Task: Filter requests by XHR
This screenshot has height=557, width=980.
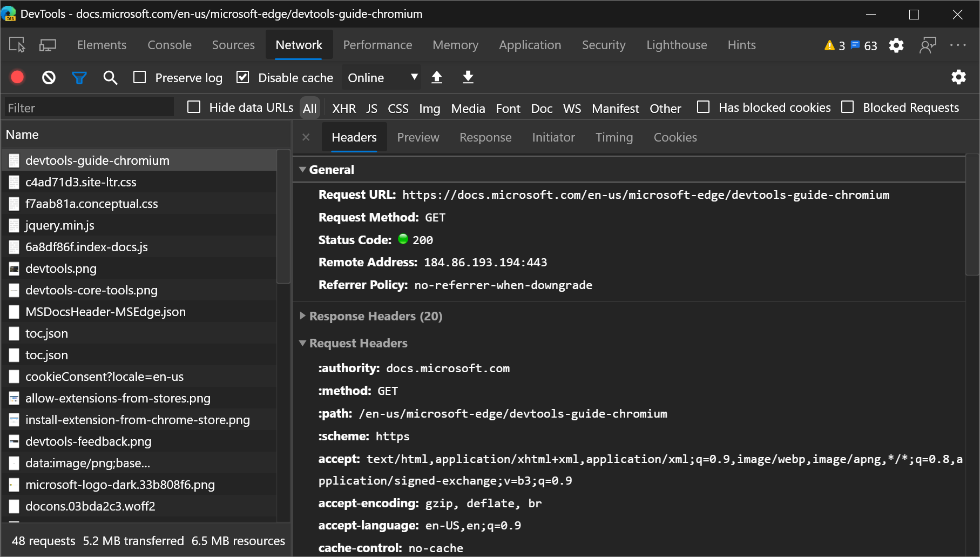Action: click(344, 109)
